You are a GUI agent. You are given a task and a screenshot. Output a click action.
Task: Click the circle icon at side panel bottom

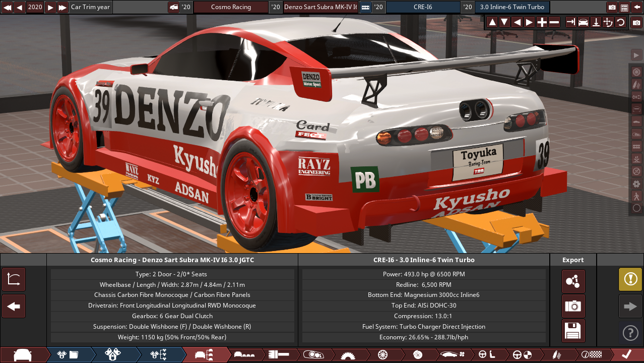(636, 208)
